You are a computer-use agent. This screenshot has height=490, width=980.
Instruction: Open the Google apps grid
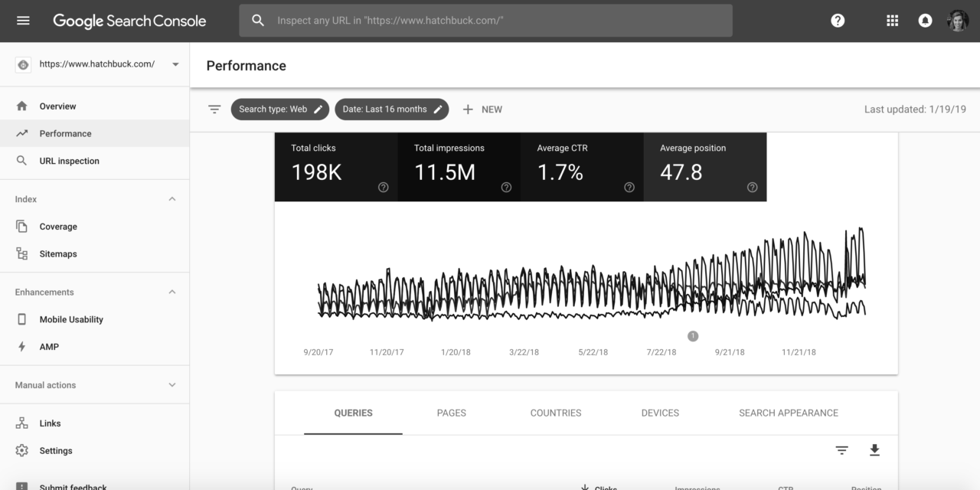[x=892, y=21]
